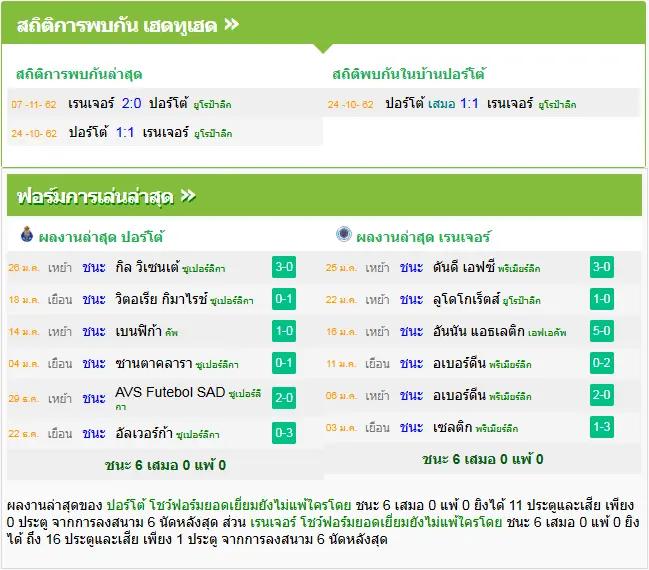Click the date 03 ม.ค. in Rangers results
The image size is (649, 570).
pyautogui.click(x=341, y=428)
